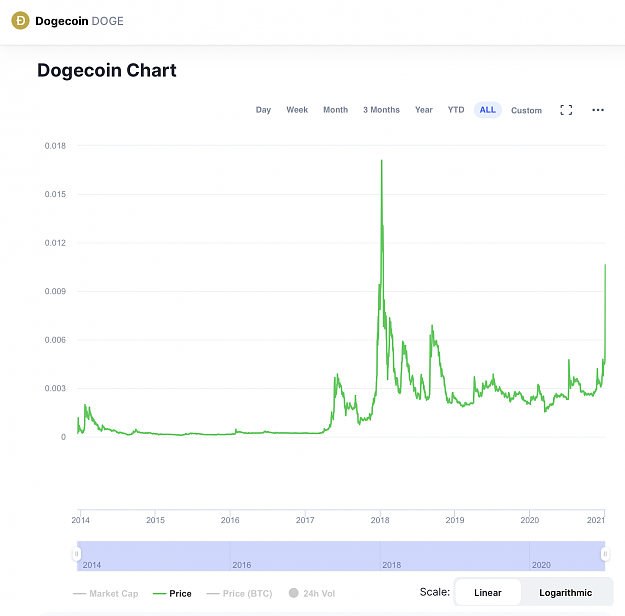625x616 pixels.
Task: Click the Dogecoin coin logo icon
Action: (20, 21)
